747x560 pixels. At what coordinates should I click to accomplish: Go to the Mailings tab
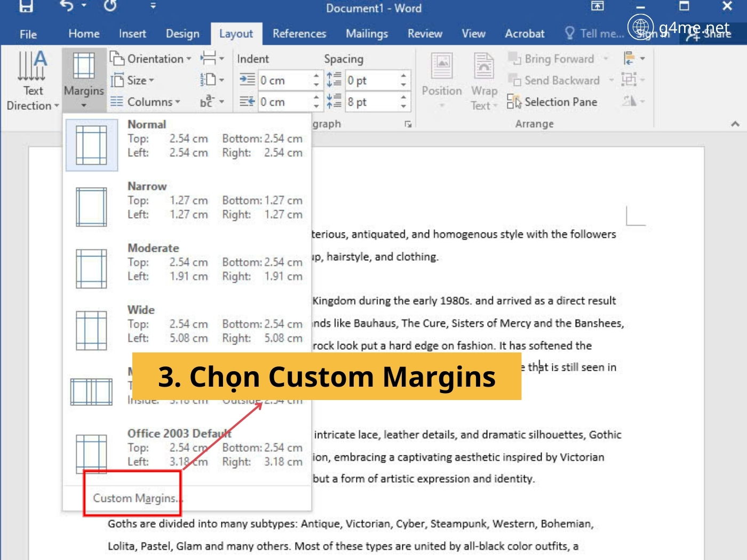[x=367, y=34]
